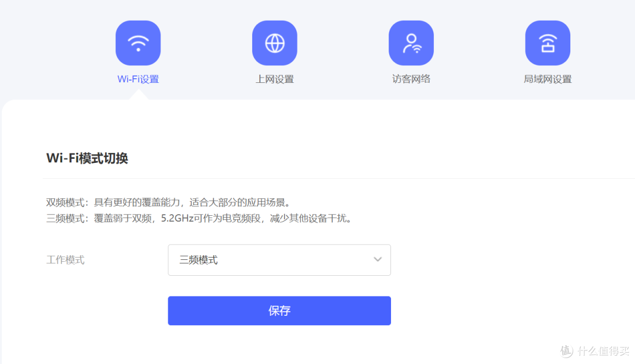Image resolution: width=635 pixels, height=364 pixels.
Task: Open the 上网设置 globe icon
Action: pyautogui.click(x=275, y=43)
